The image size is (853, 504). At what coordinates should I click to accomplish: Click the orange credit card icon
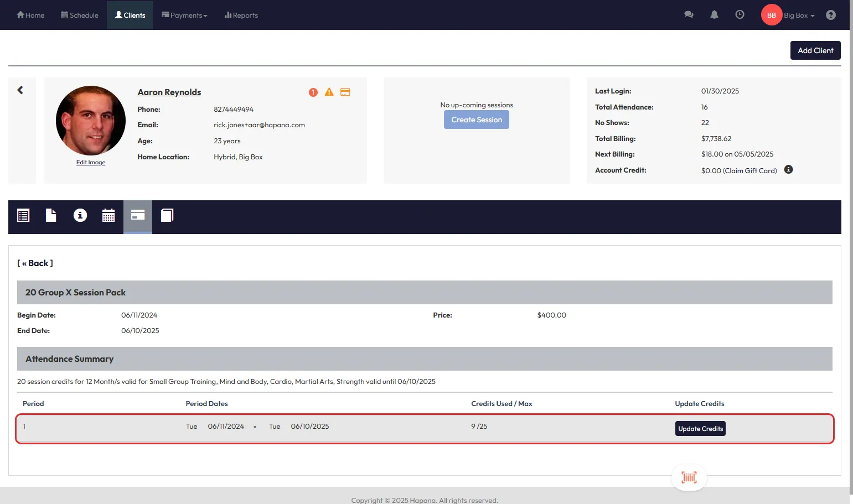click(x=345, y=92)
